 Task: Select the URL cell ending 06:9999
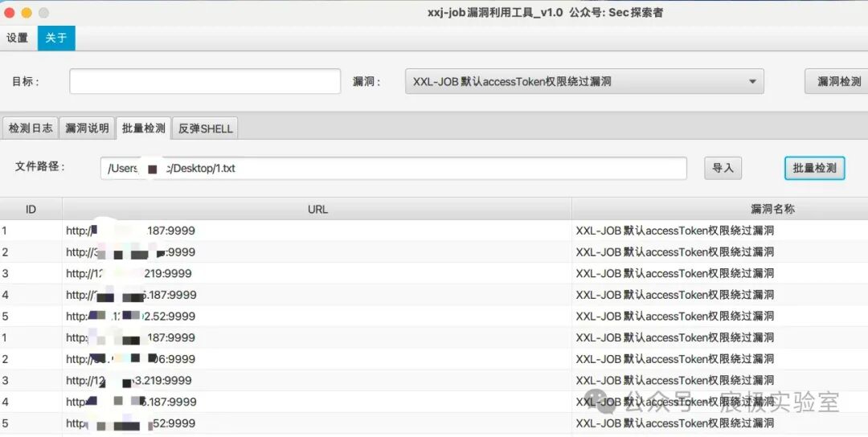point(317,359)
